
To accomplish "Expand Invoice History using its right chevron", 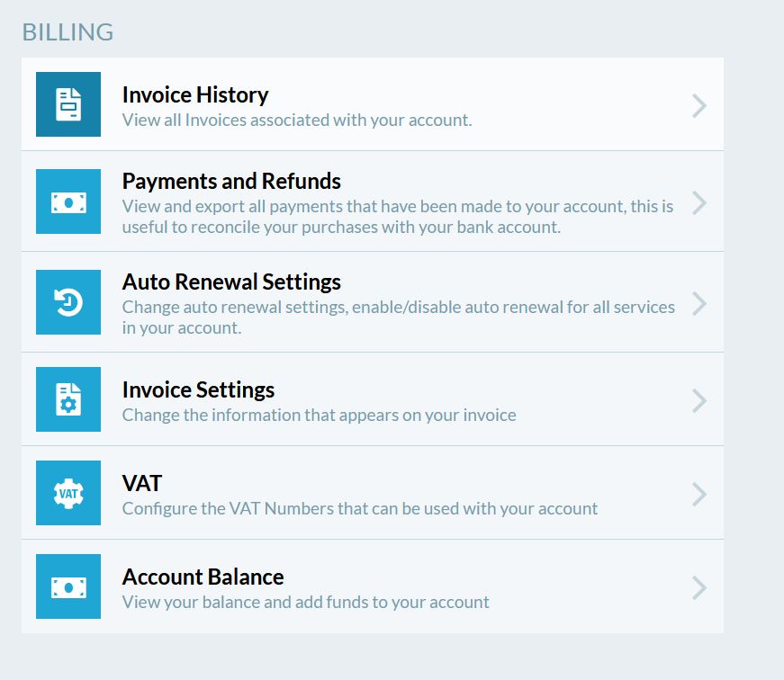I will click(699, 106).
